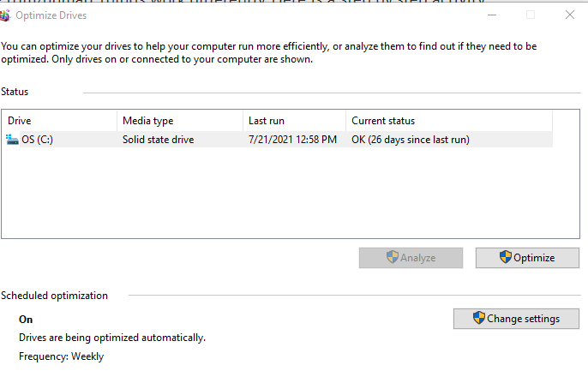The width and height of the screenshot is (588, 383).
Task: Click the Frequency: Weekly text
Action: click(x=61, y=356)
